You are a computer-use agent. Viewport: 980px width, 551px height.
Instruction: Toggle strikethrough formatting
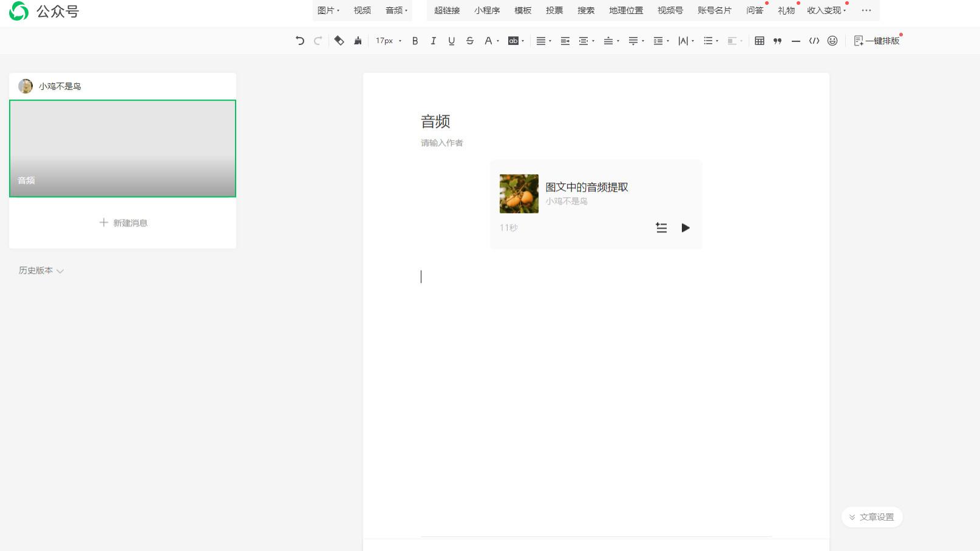point(470,41)
